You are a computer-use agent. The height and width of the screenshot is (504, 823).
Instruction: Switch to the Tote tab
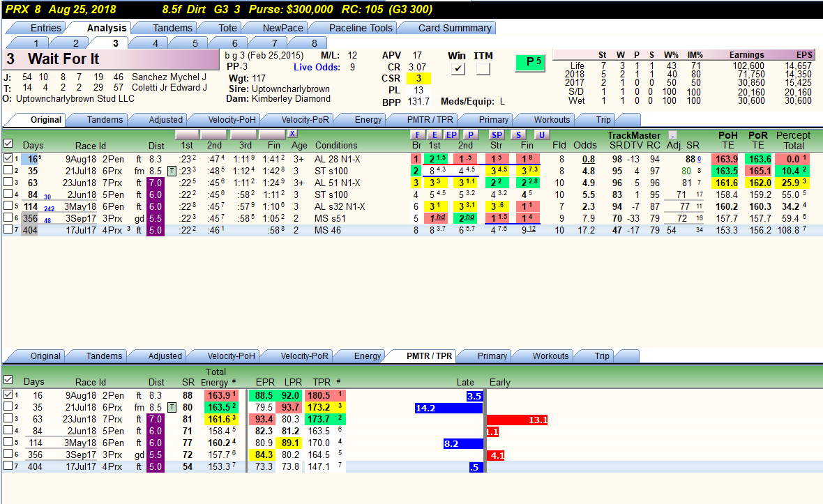[227, 28]
